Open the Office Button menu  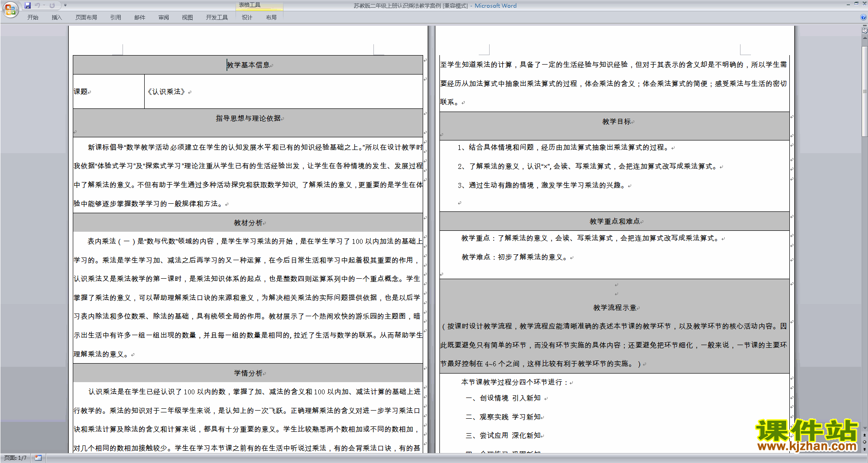[10, 9]
